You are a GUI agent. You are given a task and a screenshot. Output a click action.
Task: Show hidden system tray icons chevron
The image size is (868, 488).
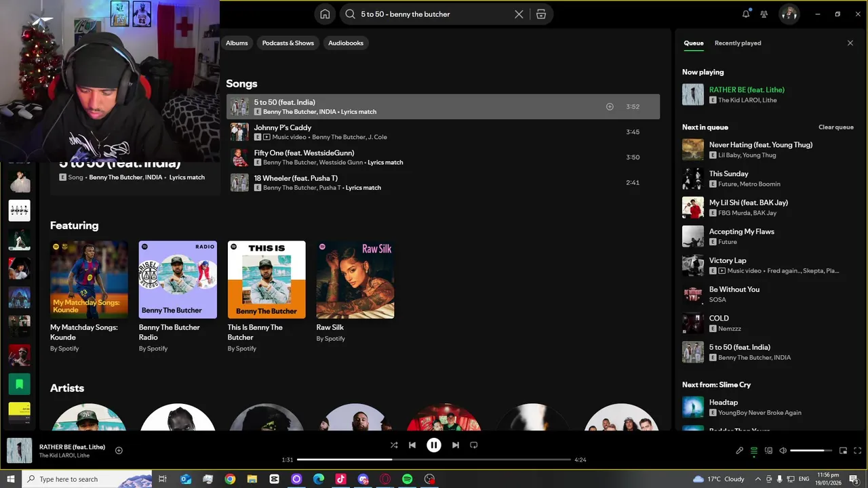[758, 479]
